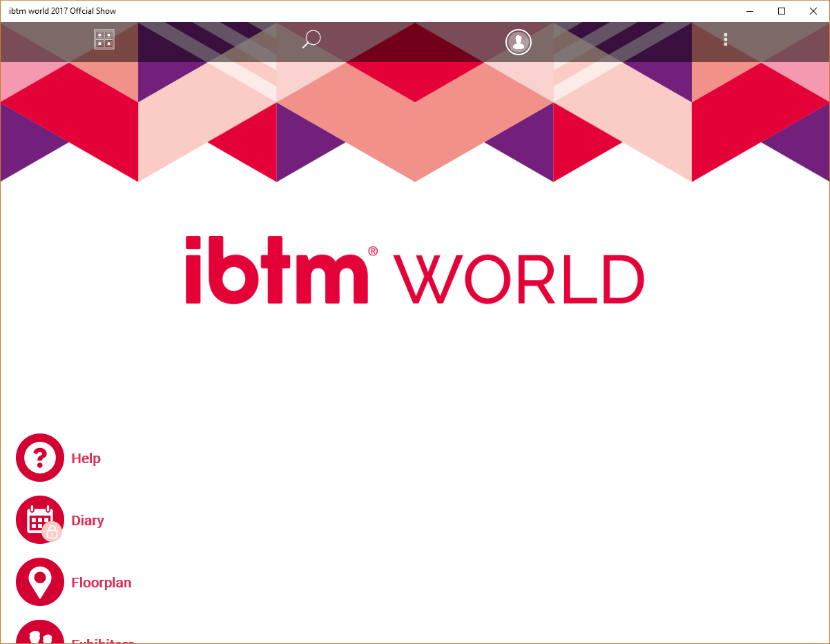Click the search magnifier icon
Image resolution: width=830 pixels, height=644 pixels.
click(311, 39)
